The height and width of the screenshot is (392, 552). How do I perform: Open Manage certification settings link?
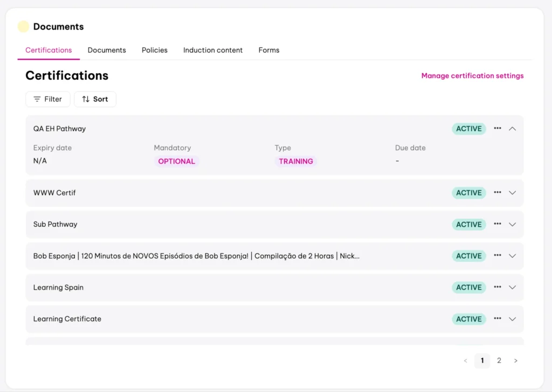coord(472,75)
